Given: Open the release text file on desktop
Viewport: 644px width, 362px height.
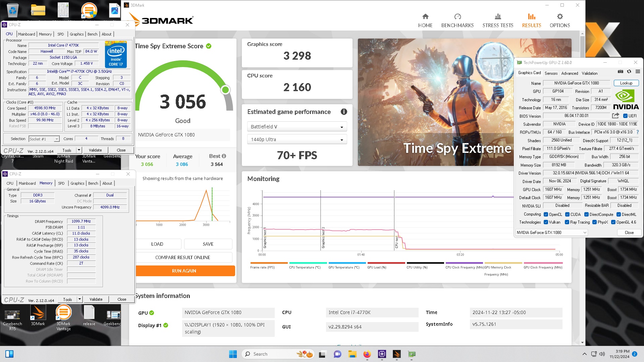Looking at the screenshot, I should pyautogui.click(x=89, y=316).
